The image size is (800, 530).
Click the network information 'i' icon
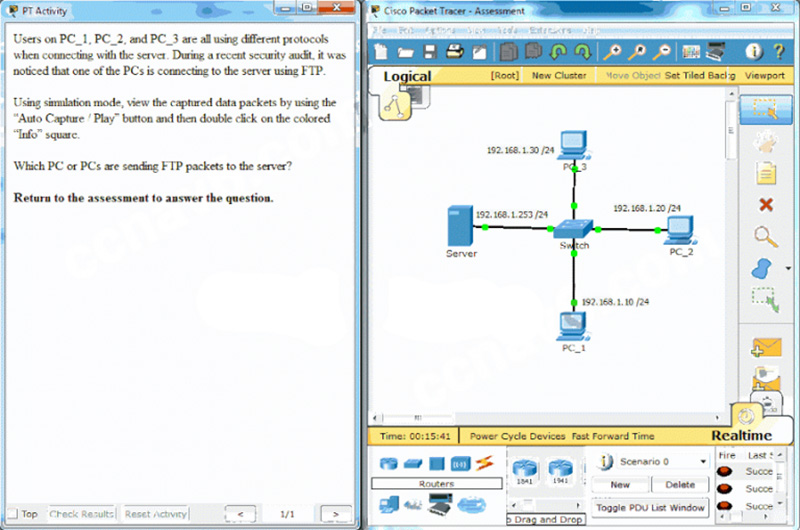pos(754,52)
